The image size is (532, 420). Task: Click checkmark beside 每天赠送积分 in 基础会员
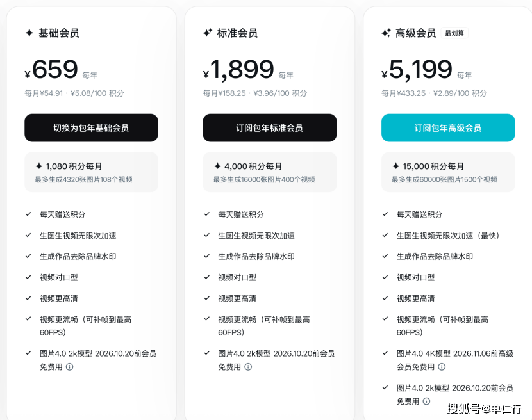click(28, 214)
